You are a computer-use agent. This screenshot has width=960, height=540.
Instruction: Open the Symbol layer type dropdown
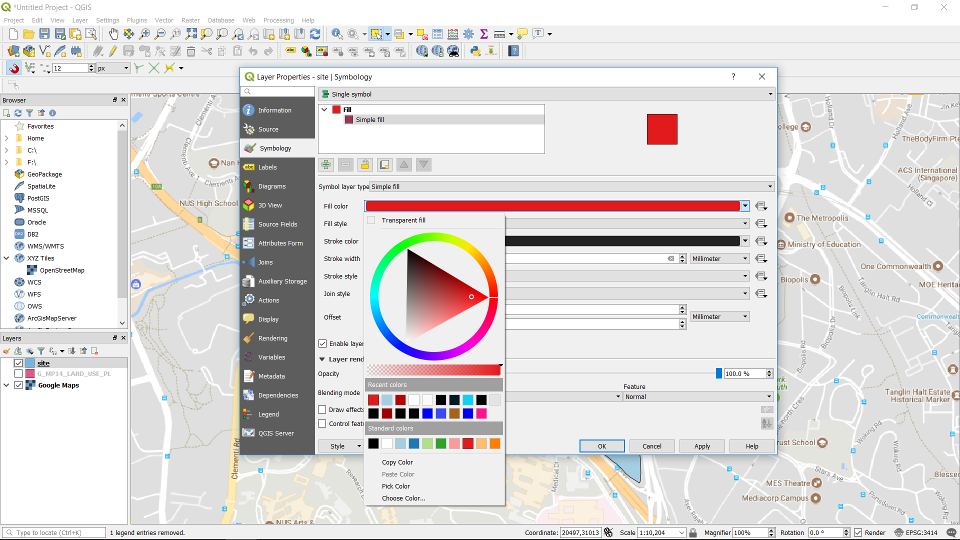coord(571,186)
